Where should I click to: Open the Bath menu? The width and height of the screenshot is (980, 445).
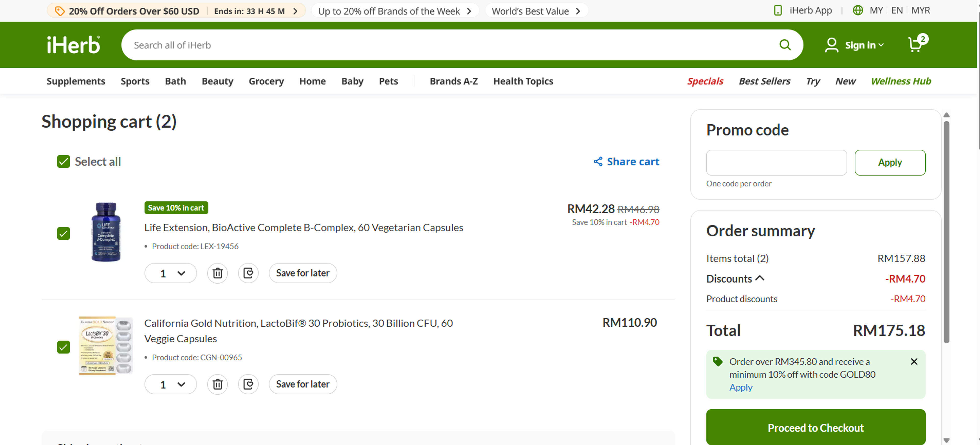pyautogui.click(x=175, y=81)
